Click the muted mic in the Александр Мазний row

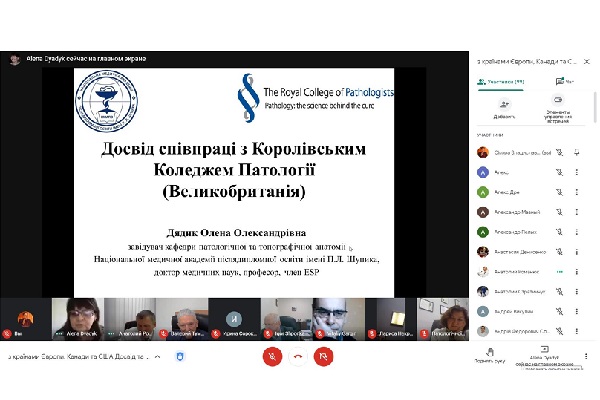[559, 212]
